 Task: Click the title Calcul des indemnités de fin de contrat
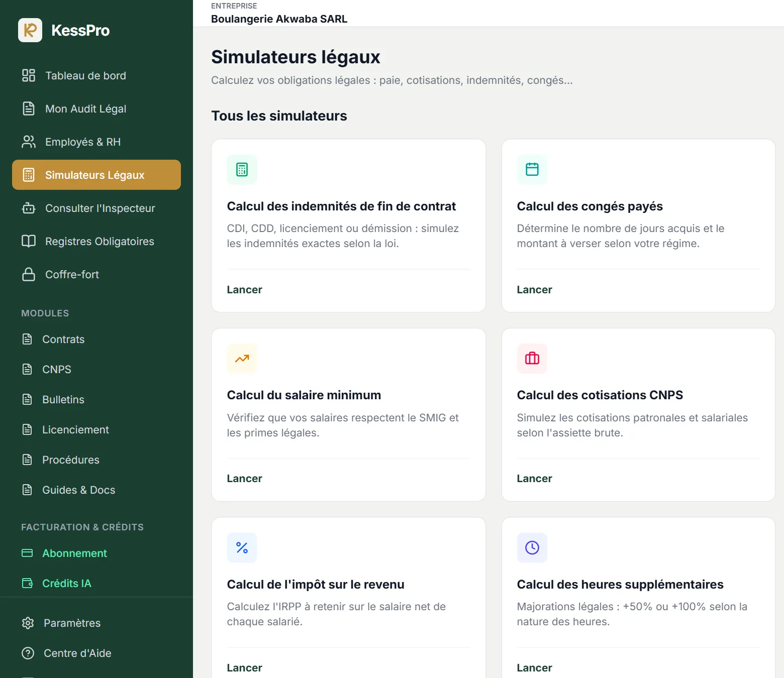click(x=341, y=206)
